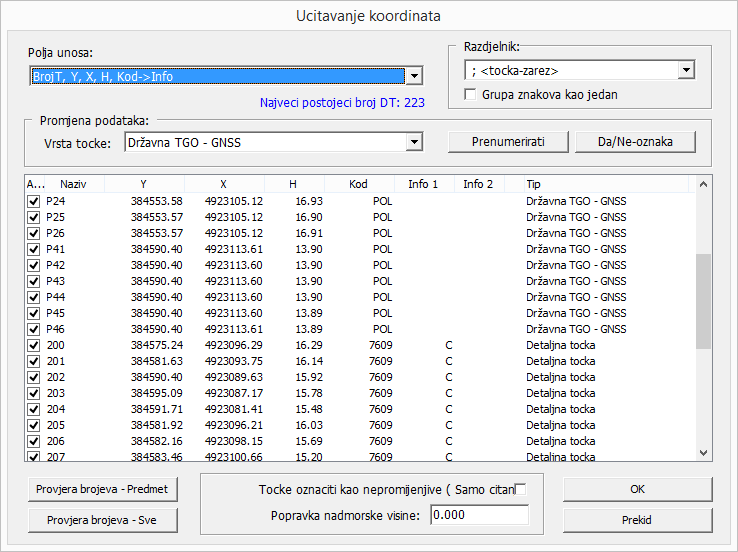Cancel with the Prekid button
738x552 pixels.
pos(638,520)
